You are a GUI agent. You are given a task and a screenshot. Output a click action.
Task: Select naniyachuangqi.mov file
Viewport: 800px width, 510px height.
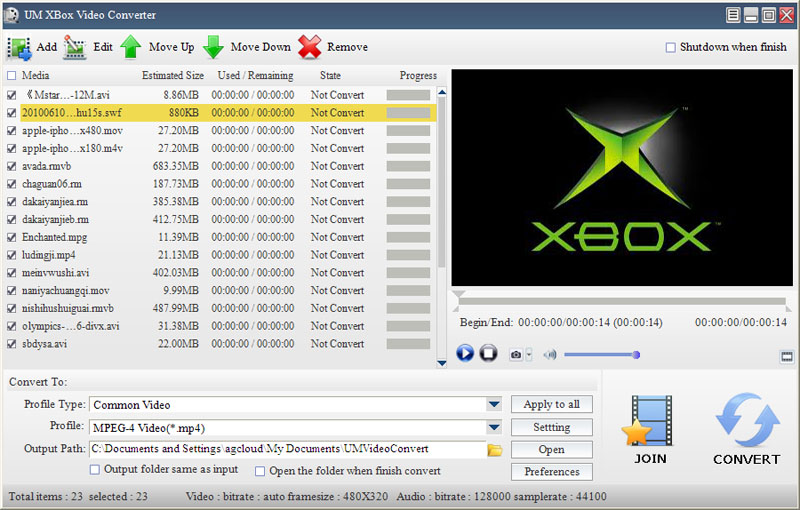coord(228,291)
